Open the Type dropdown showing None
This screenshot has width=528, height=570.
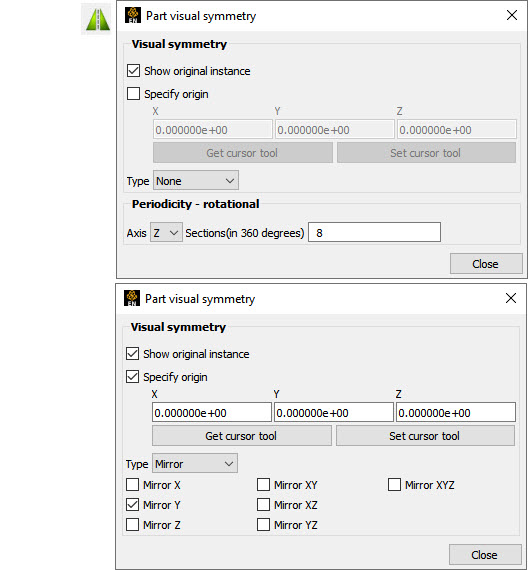pos(196,180)
